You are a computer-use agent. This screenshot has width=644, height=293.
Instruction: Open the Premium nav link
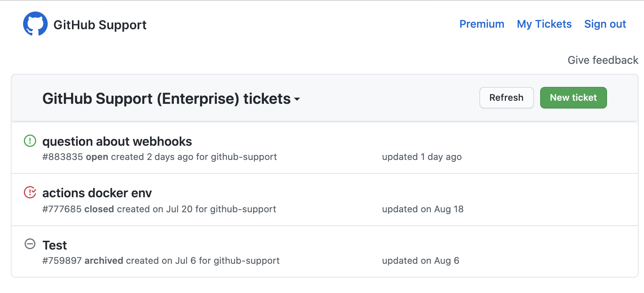(482, 24)
